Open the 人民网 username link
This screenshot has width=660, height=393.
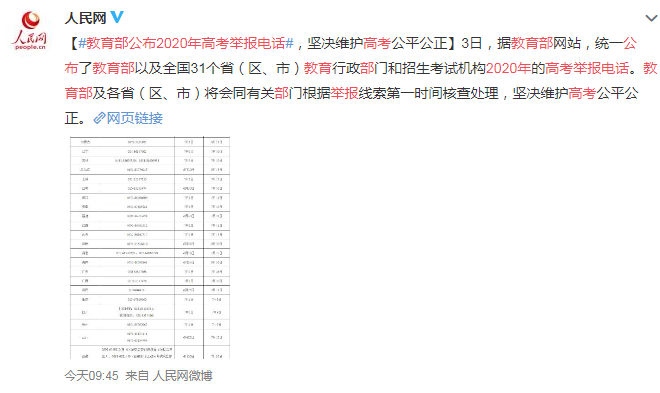(x=85, y=18)
